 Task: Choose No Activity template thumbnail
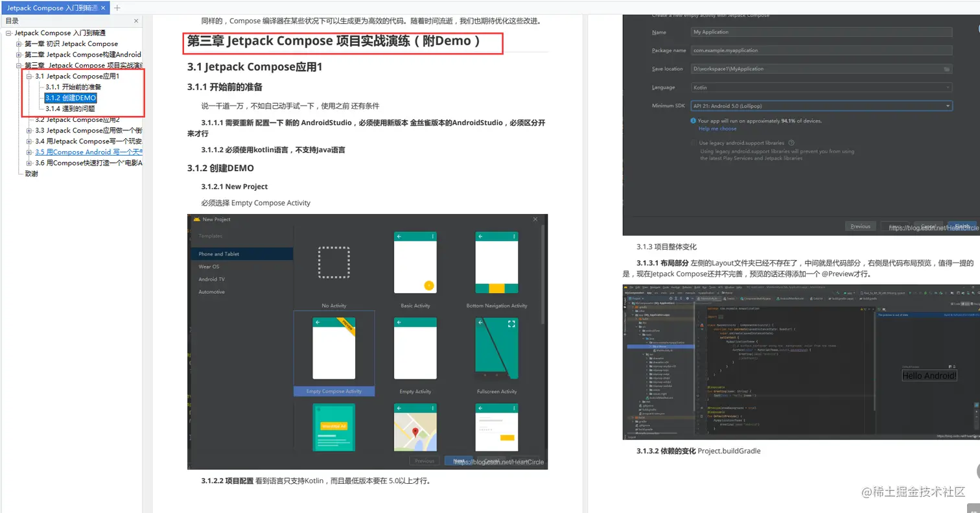tap(334, 262)
